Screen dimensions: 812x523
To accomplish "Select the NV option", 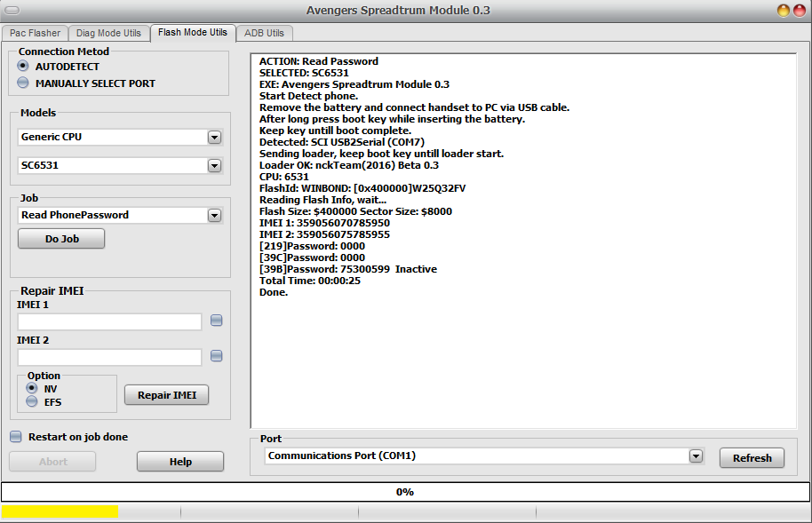I will pyautogui.click(x=42, y=388).
